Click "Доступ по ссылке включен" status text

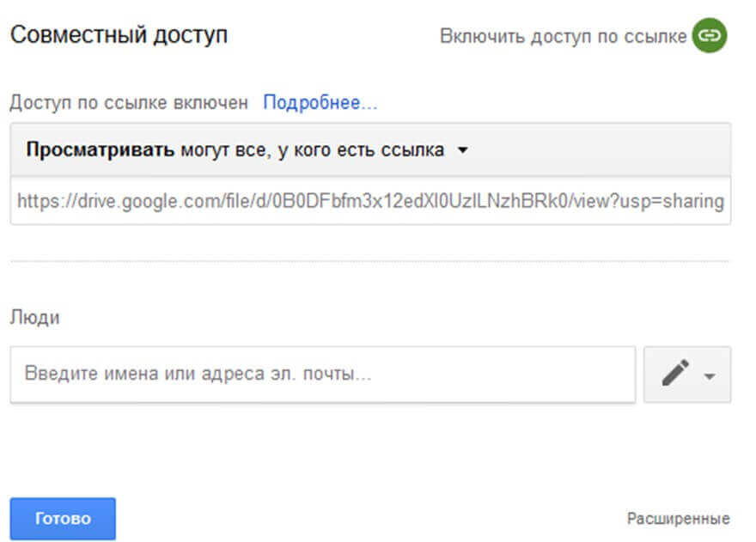point(129,103)
